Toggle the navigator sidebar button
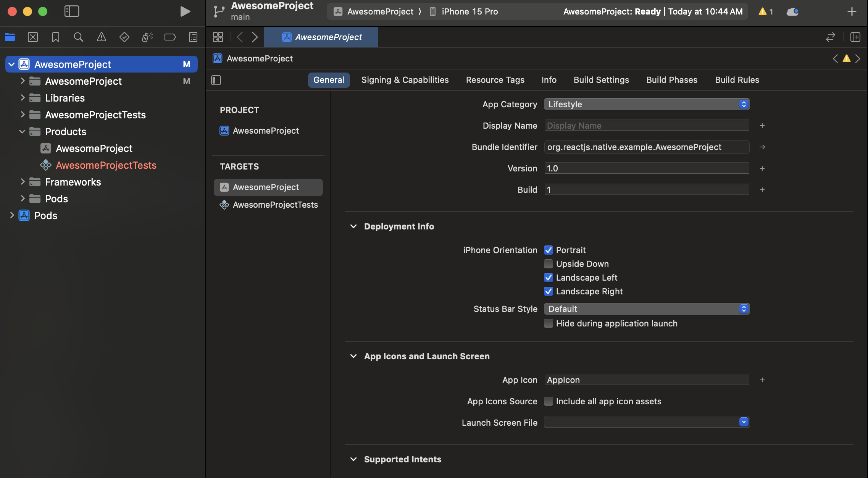The image size is (868, 478). click(72, 11)
